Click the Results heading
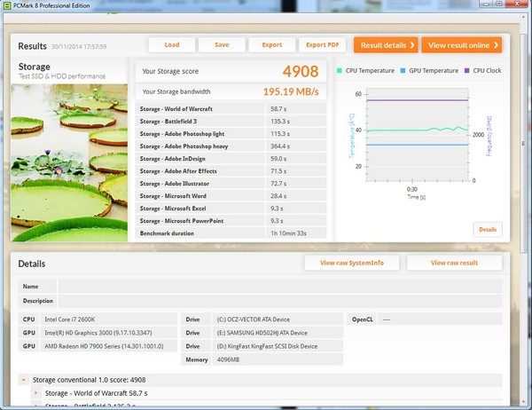 click(32, 46)
